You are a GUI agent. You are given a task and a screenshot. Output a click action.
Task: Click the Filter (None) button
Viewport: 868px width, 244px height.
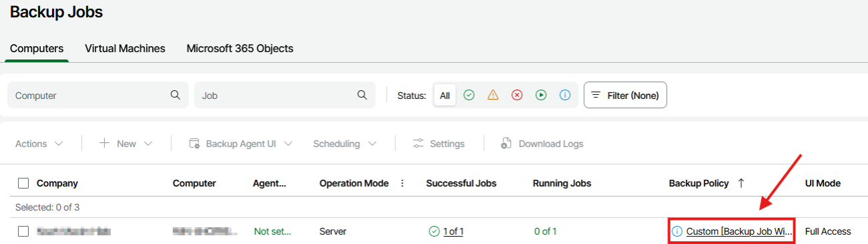pos(625,96)
